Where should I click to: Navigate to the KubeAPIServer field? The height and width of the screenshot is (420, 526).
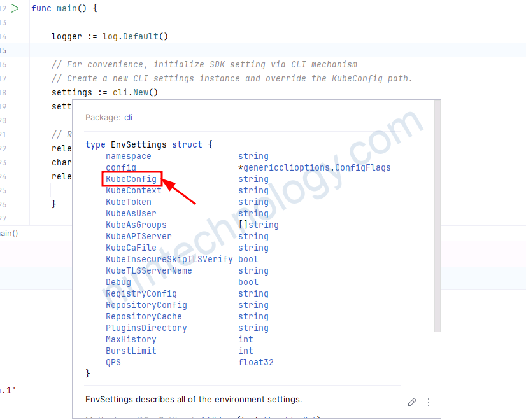click(139, 237)
